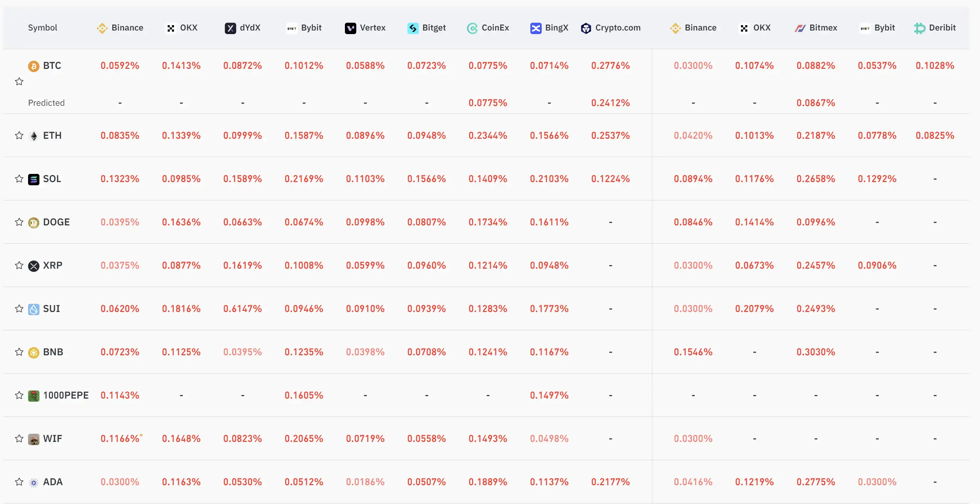Viewport: 980px width, 504px height.
Task: Click the dYdX exchange logo icon
Action: pos(230,28)
